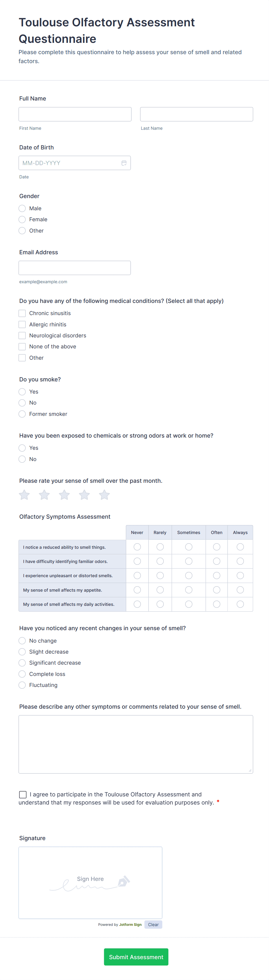Select Sometimes for difficulty identifying familiar odors
Viewport: 269px width, 980px height.
[x=189, y=561]
